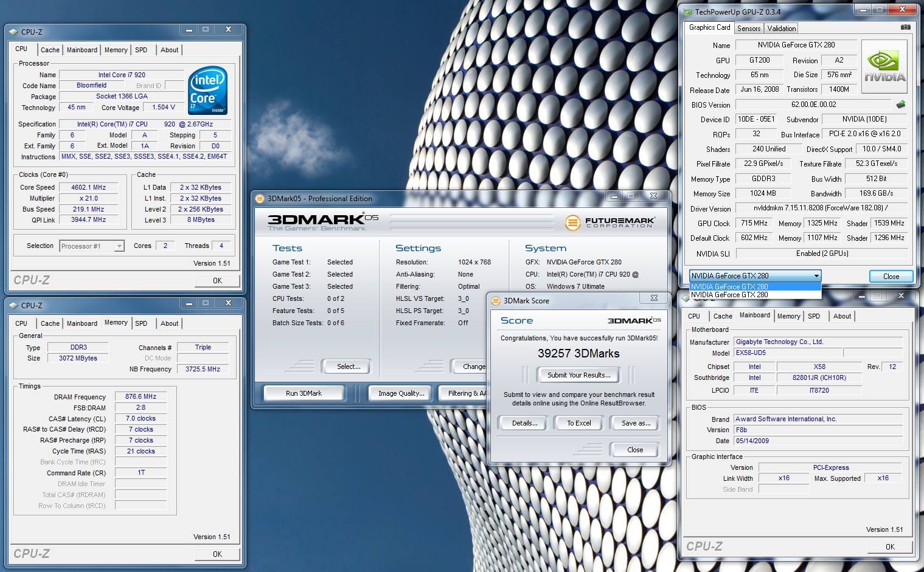Switch to Cache tab in top-left CPU-Z
This screenshot has width=924, height=572.
coord(50,50)
